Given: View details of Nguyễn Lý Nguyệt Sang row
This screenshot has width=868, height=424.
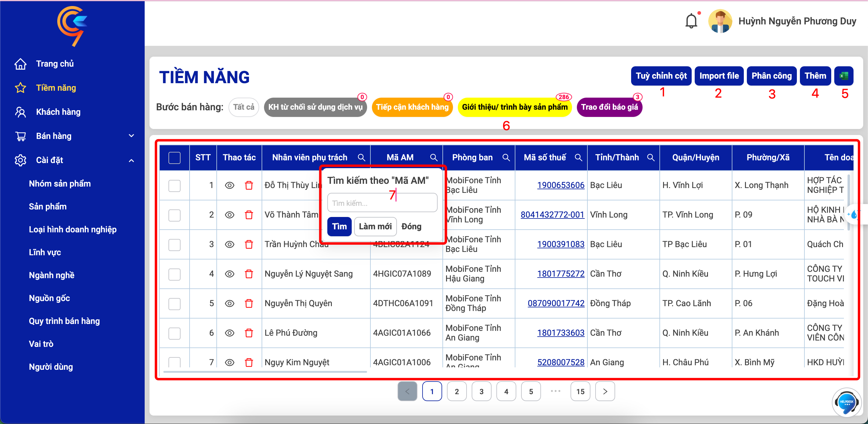Looking at the screenshot, I should point(229,274).
